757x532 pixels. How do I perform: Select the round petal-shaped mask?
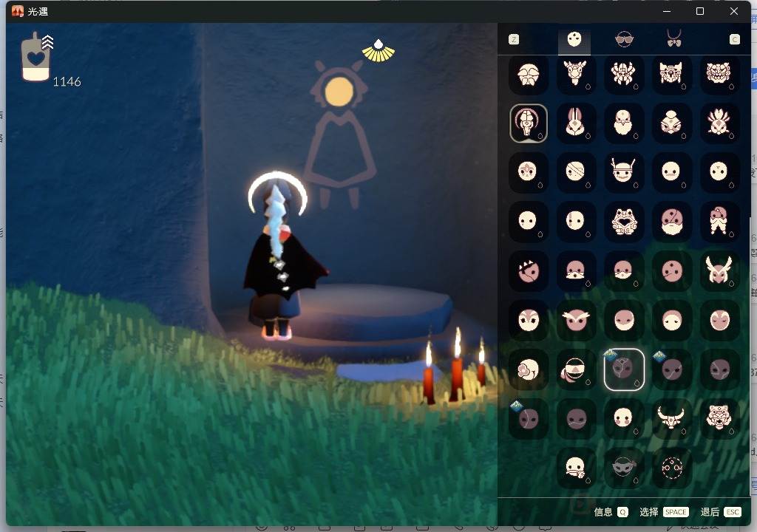coord(528,75)
